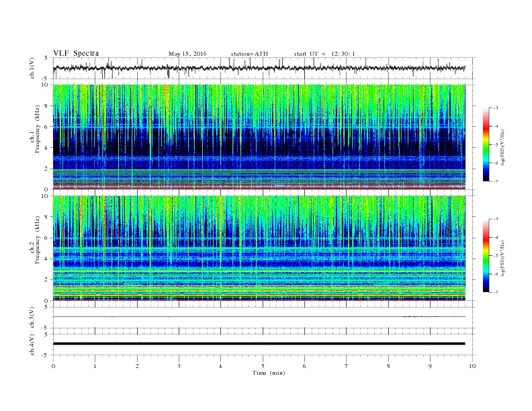Click the time axis tick label "9"
The height and width of the screenshot is (411, 532).
[x=430, y=366]
